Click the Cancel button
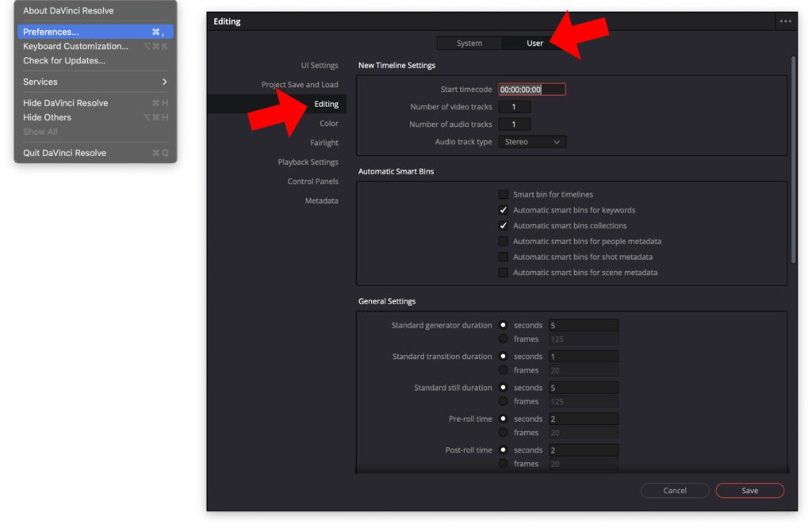Image resolution: width=812 pixels, height=528 pixels. tap(675, 490)
